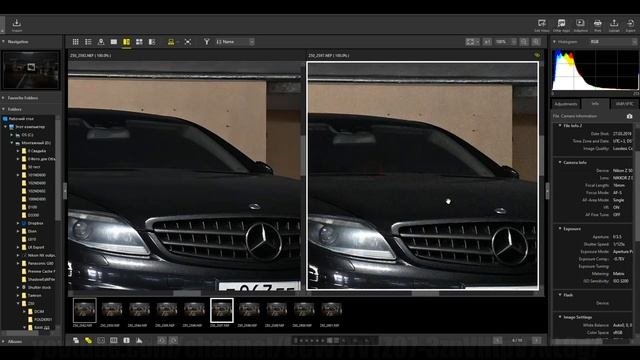Open the map view
This screenshot has width=640, height=360.
pyautogui.click(x=101, y=42)
